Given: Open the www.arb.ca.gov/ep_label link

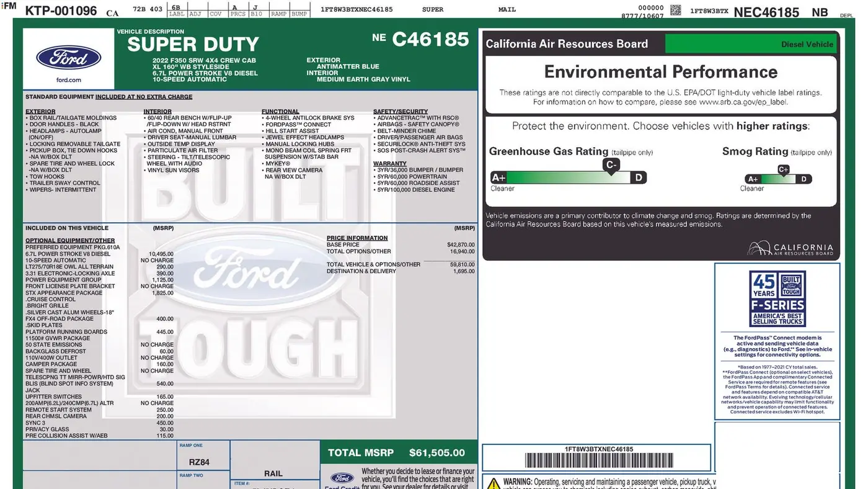Looking at the screenshot, I should (742, 102).
